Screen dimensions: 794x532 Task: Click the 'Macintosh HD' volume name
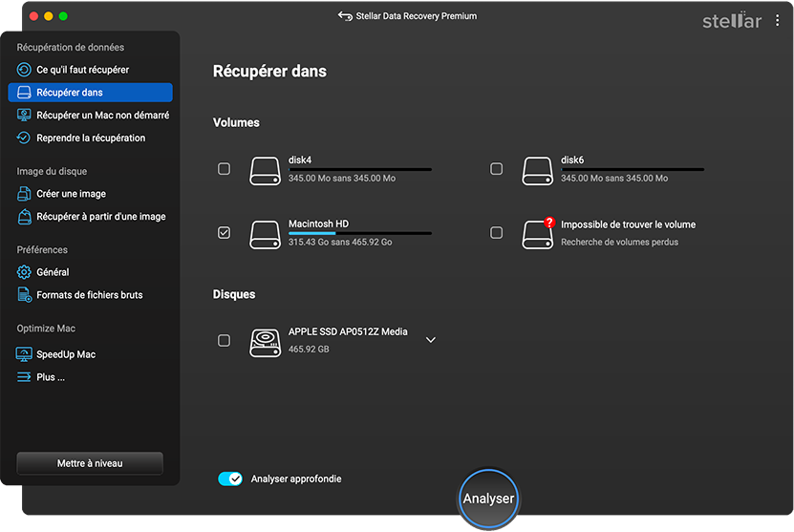tap(318, 223)
